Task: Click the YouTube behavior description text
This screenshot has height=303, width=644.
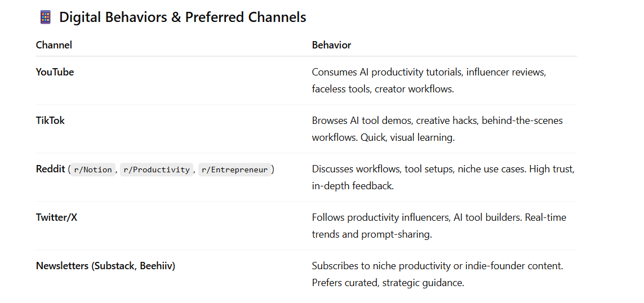Action: (429, 81)
